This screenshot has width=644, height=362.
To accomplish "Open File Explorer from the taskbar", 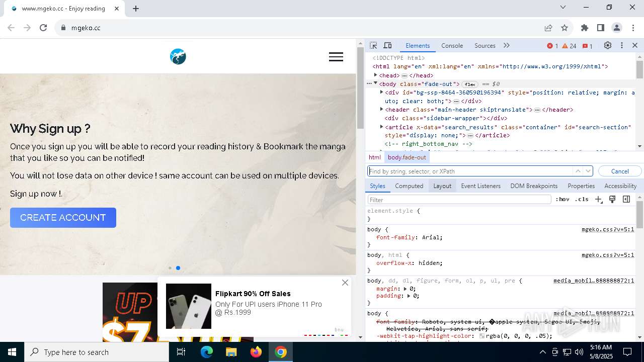I will 231,352.
